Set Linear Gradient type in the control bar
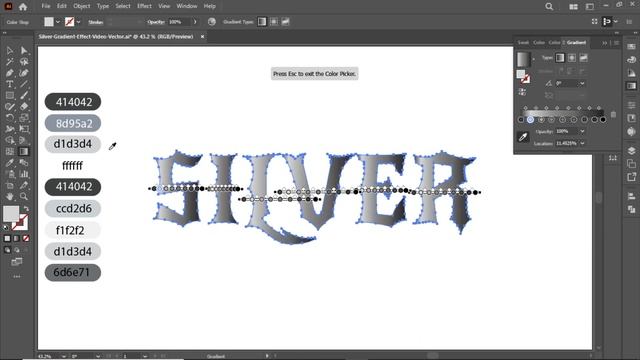This screenshot has width=640, height=360. pos(262,22)
